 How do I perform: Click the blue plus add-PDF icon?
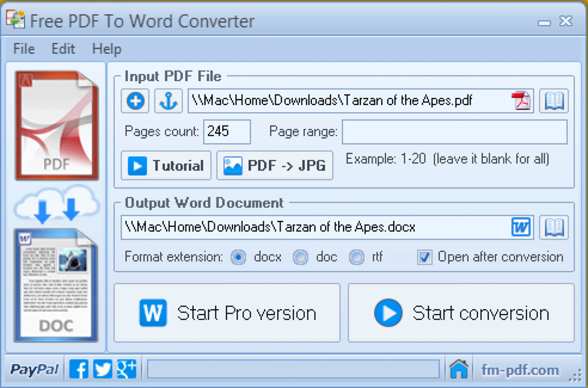pyautogui.click(x=135, y=101)
